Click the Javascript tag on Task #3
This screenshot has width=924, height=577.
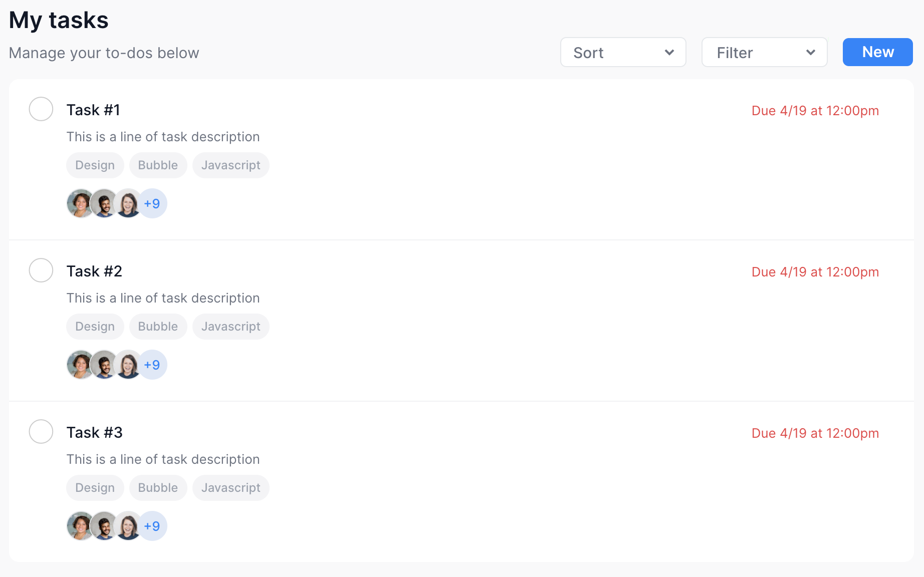tap(230, 488)
